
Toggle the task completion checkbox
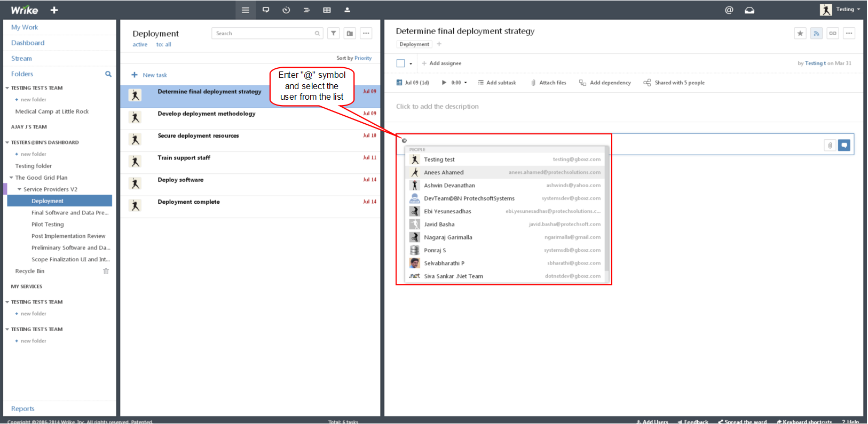[401, 63]
